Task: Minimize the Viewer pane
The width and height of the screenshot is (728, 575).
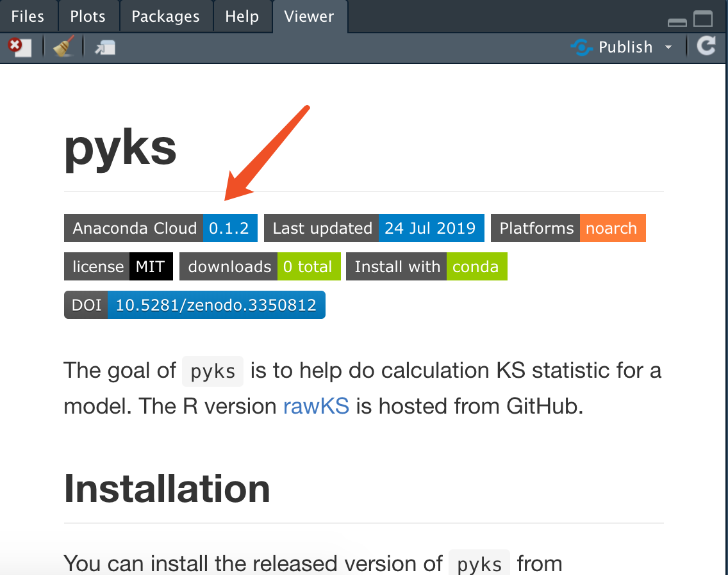Action: click(x=677, y=22)
